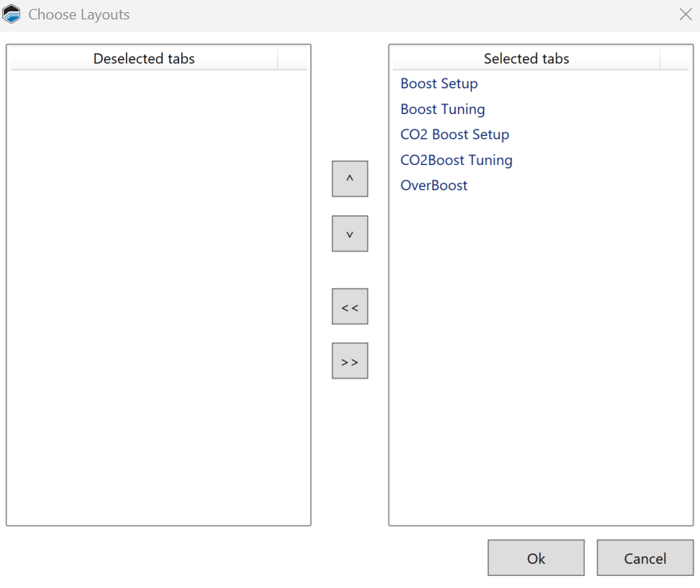Screen dimensions: 700x588
Task: Click the Choose Layouts title text
Action: (78, 15)
